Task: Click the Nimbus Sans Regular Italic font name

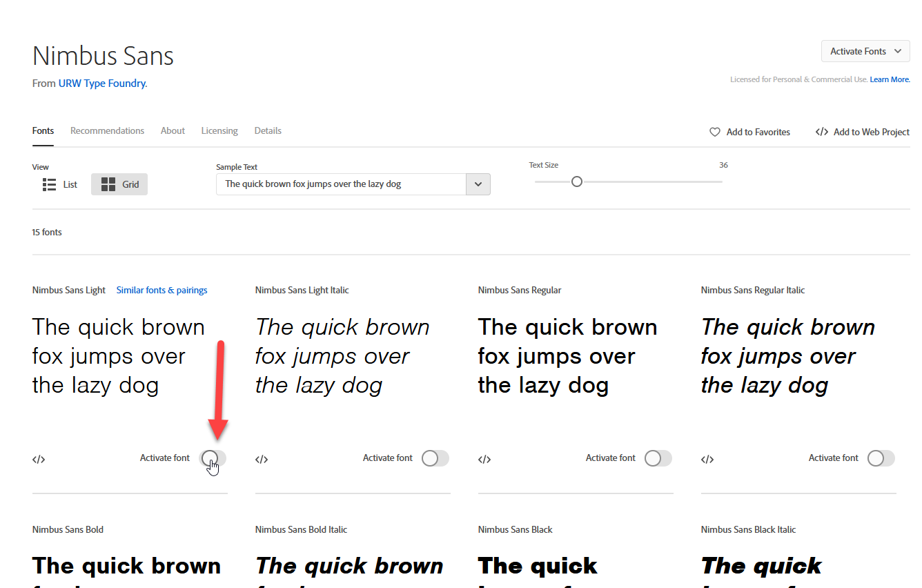Action: click(753, 290)
